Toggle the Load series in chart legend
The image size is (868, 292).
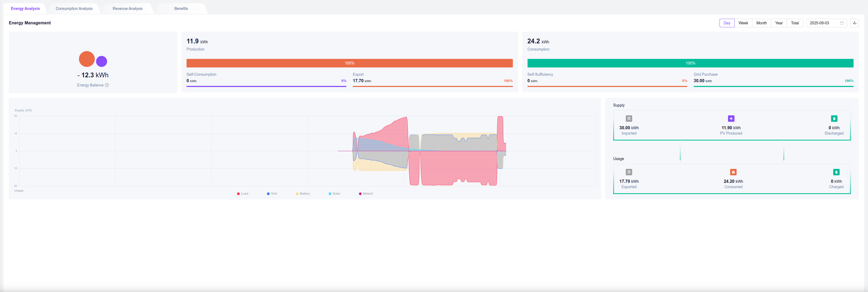[242, 194]
